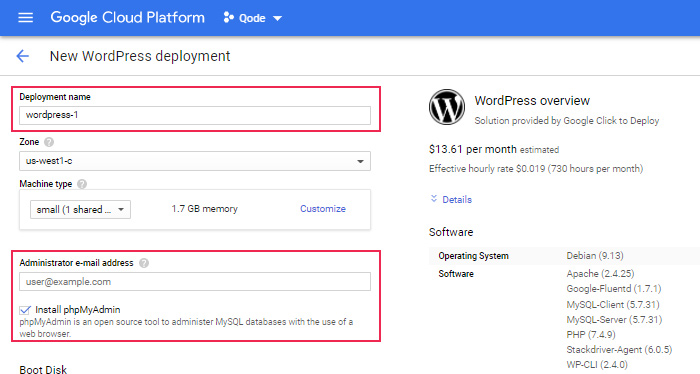Image resolution: width=700 pixels, height=374 pixels.
Task: Click Solution provided by Google Click to Deploy
Action: click(567, 121)
